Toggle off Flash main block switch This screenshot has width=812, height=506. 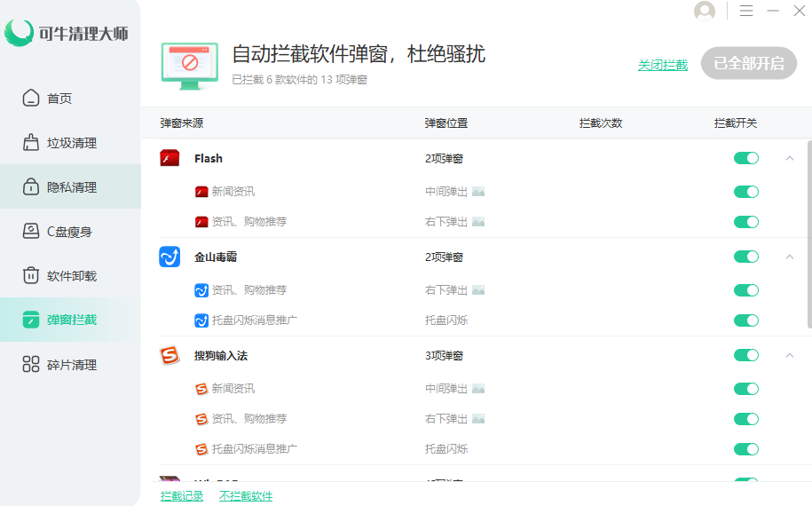click(746, 158)
